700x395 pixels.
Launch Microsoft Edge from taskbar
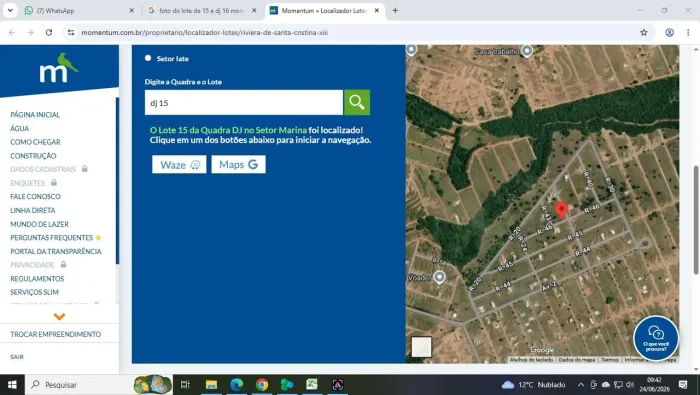[x=237, y=384]
